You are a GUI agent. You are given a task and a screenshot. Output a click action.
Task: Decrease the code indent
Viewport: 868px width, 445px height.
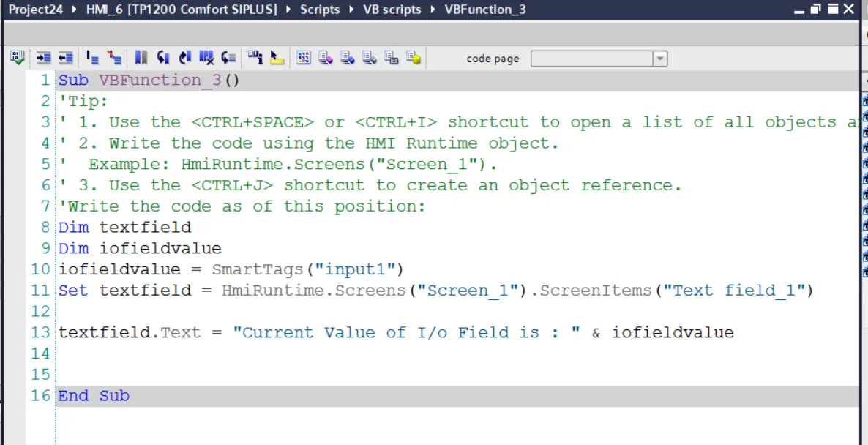[64, 57]
